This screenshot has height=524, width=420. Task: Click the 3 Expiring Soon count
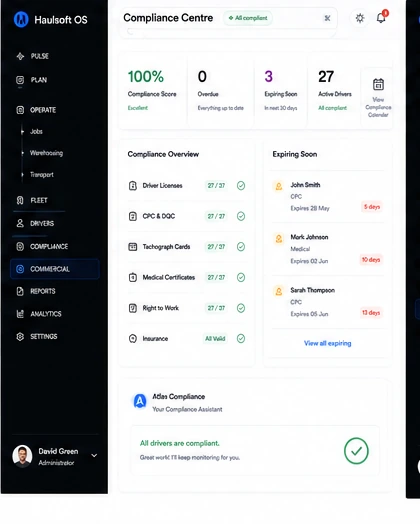269,77
